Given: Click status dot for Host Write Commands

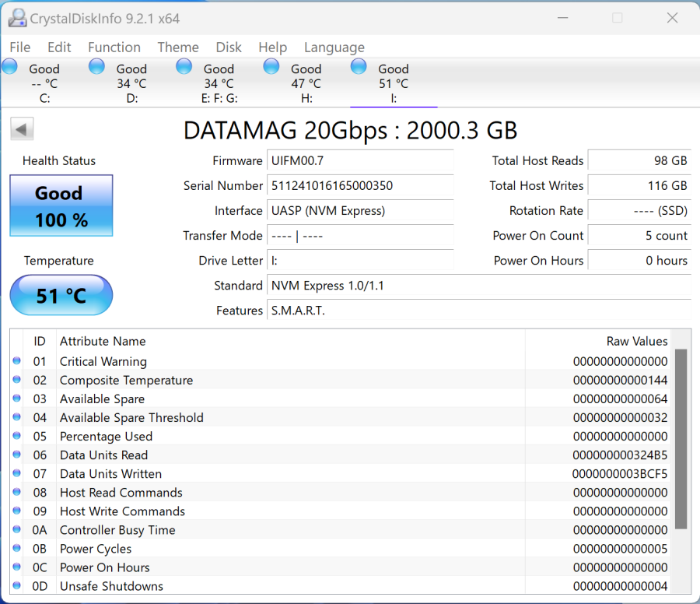Looking at the screenshot, I should pos(17,511).
